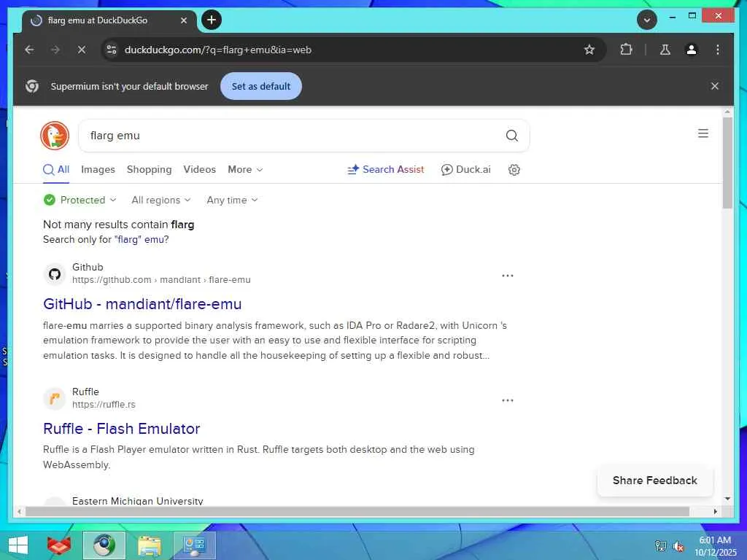The image size is (747, 560).
Task: Open Ruffle - Flash Emulator result
Action: click(x=122, y=429)
